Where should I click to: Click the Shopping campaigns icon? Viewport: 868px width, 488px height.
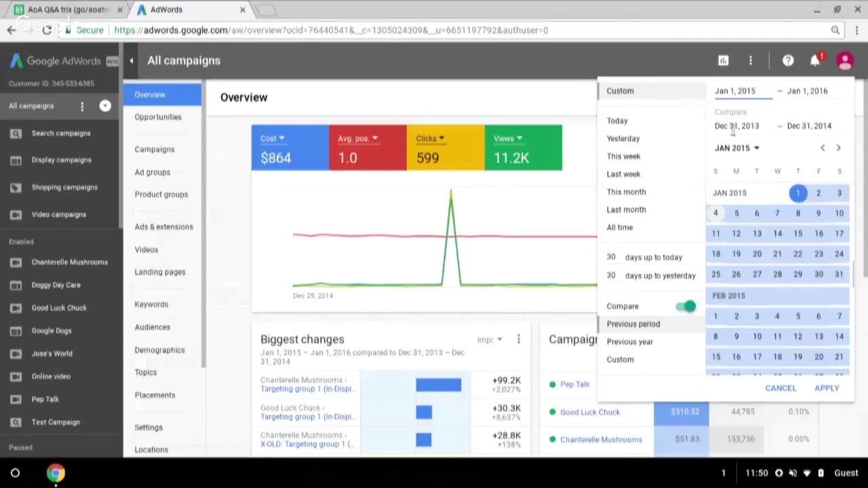point(16,188)
